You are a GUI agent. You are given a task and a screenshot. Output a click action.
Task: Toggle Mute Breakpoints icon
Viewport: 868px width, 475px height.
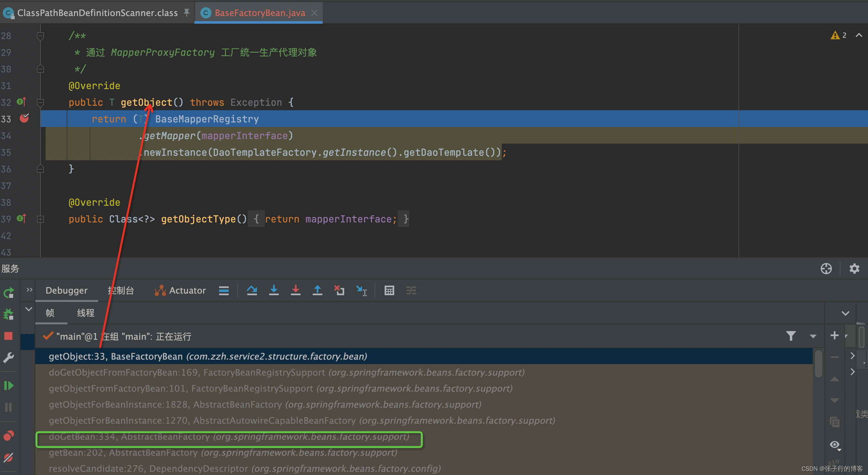[x=8, y=458]
